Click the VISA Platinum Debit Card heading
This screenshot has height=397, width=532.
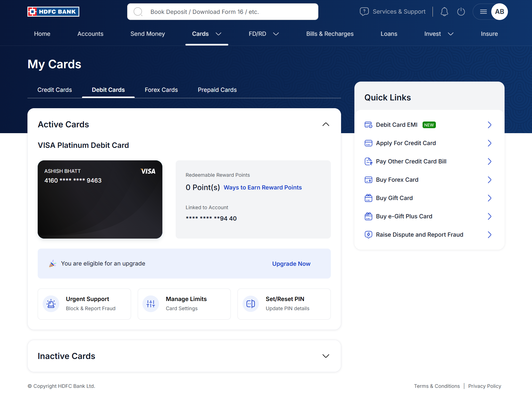click(83, 145)
